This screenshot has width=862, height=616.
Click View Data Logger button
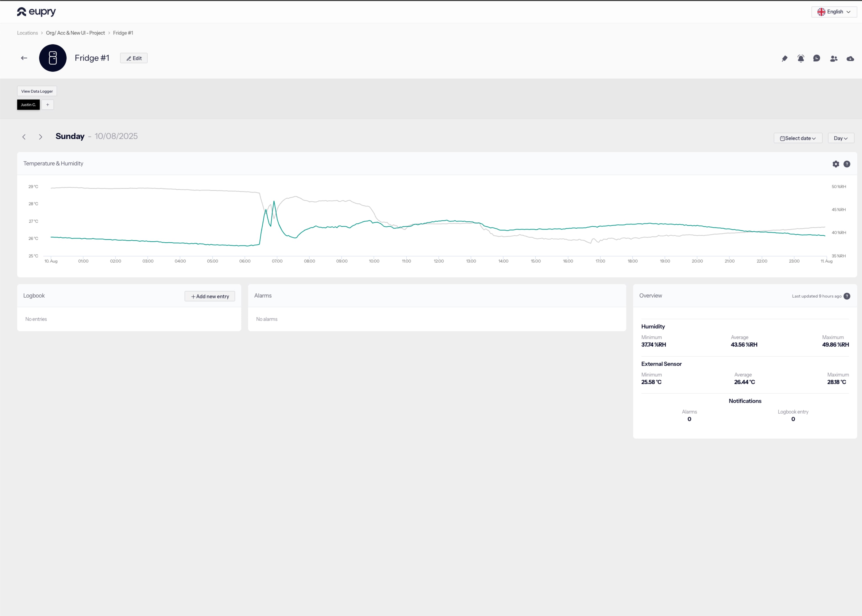37,91
